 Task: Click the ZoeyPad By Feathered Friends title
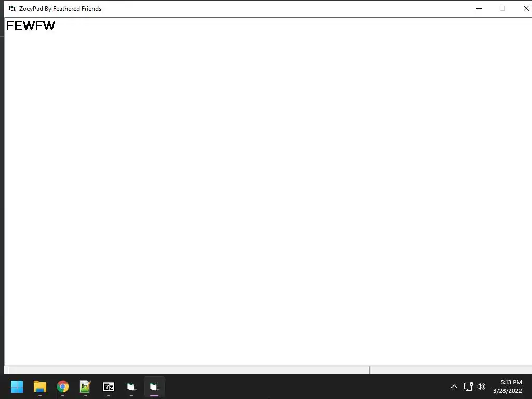(60, 9)
